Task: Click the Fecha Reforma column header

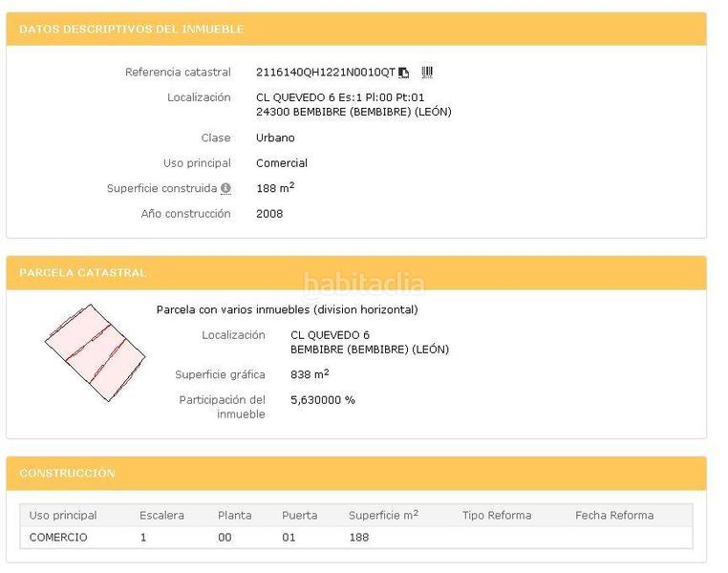Action: coord(614,515)
